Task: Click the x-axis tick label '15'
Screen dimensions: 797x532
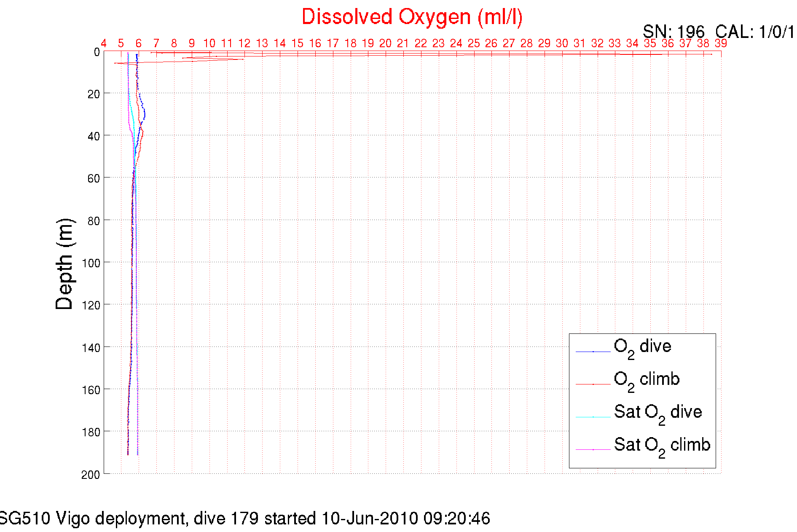Action: pyautogui.click(x=298, y=43)
